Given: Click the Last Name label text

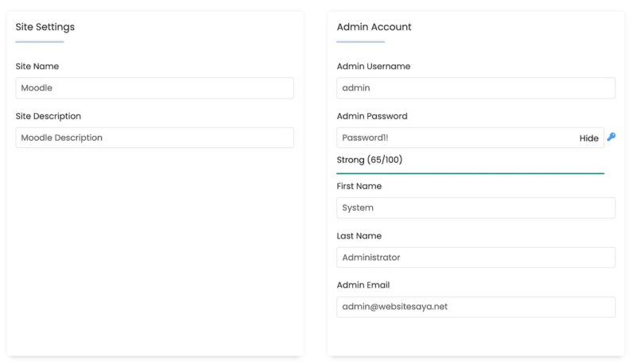Looking at the screenshot, I should pyautogui.click(x=359, y=236).
